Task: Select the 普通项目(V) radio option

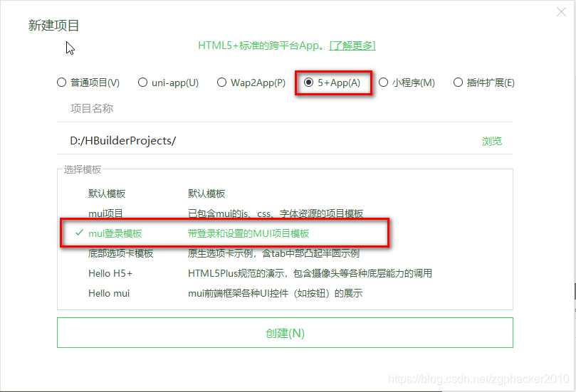Action: [88, 83]
